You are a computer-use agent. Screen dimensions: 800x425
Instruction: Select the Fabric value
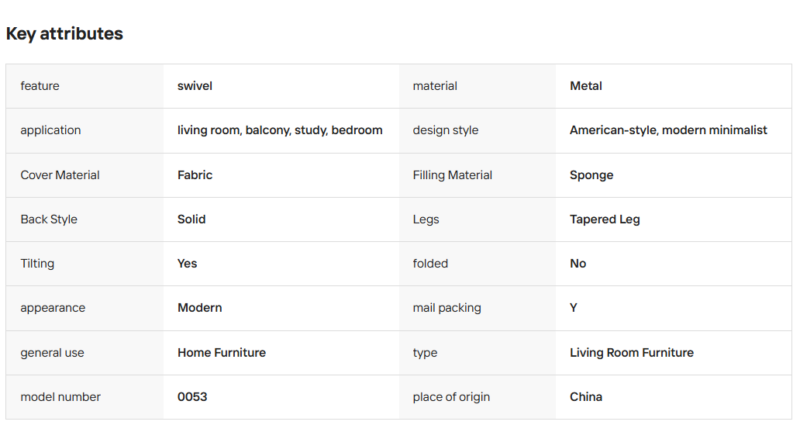click(x=195, y=175)
